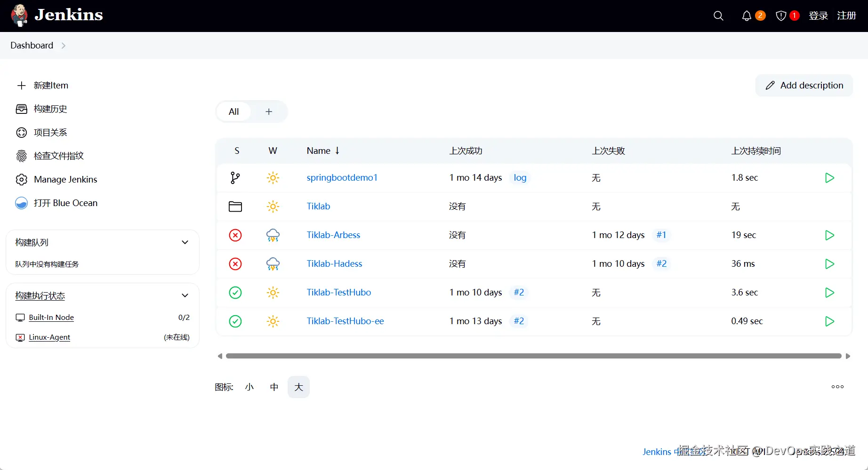
Task: Collapse the 构建队列 panel
Action: point(185,242)
